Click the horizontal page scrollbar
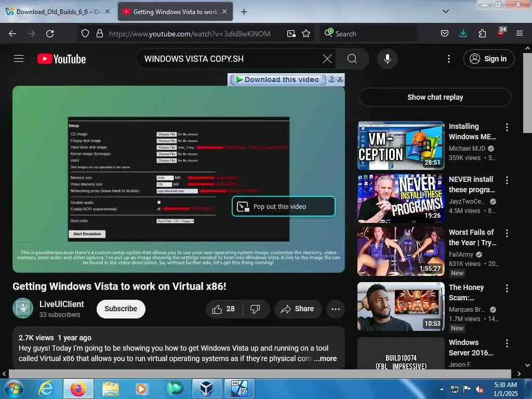Viewport: 532px width, 399px height. (260, 374)
